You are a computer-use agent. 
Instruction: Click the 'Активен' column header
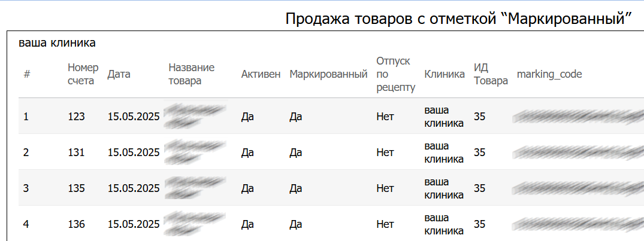pyautogui.click(x=261, y=74)
